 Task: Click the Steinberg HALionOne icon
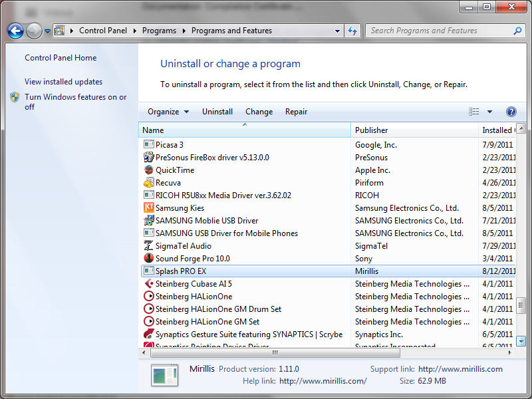(148, 296)
